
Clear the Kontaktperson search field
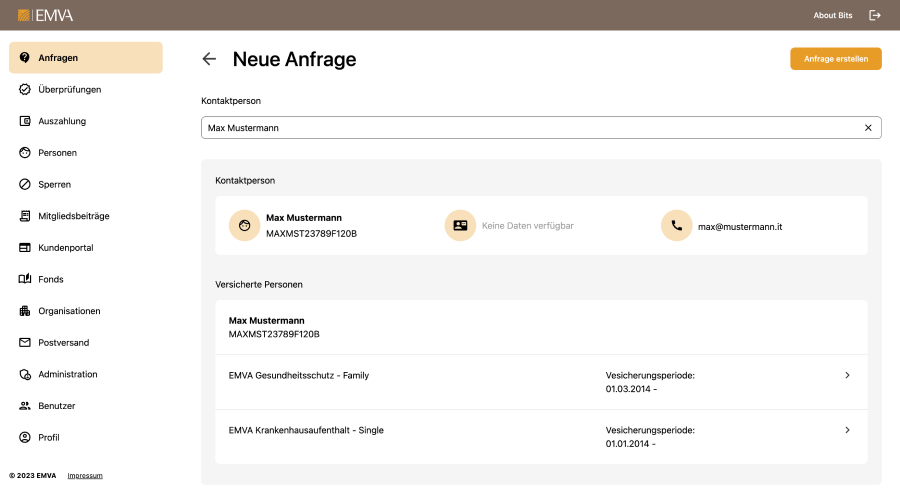(868, 128)
